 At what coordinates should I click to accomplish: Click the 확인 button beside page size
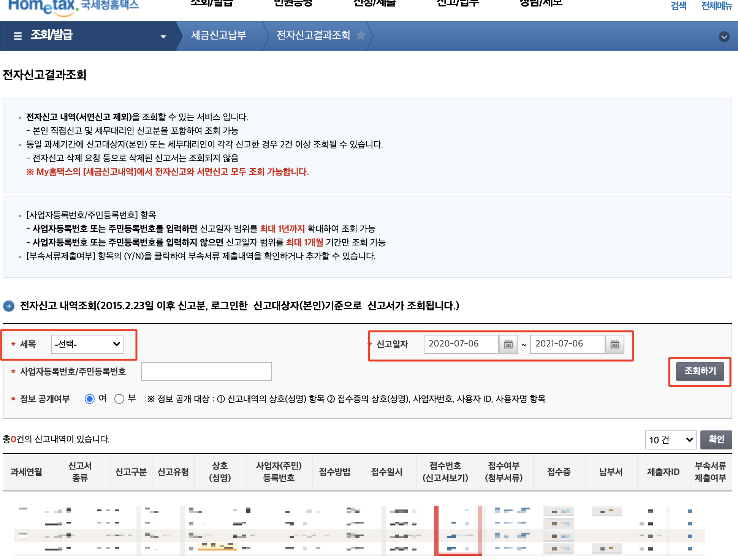716,440
